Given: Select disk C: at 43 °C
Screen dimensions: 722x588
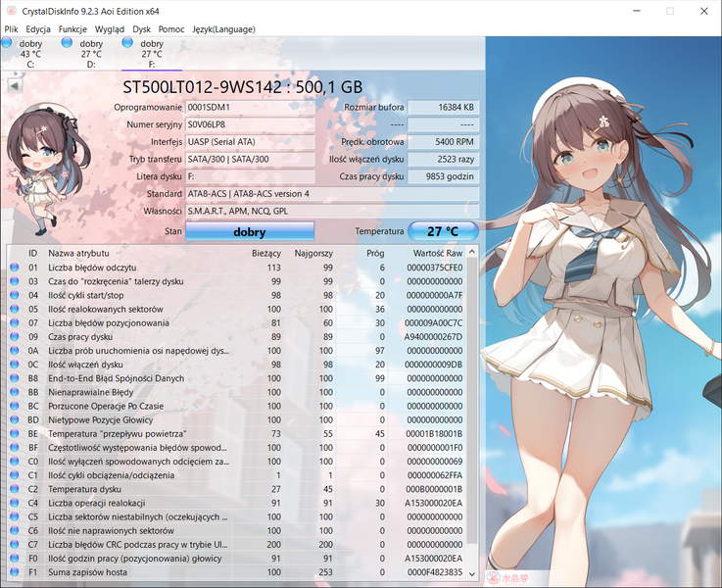Looking at the screenshot, I should pyautogui.click(x=30, y=54).
